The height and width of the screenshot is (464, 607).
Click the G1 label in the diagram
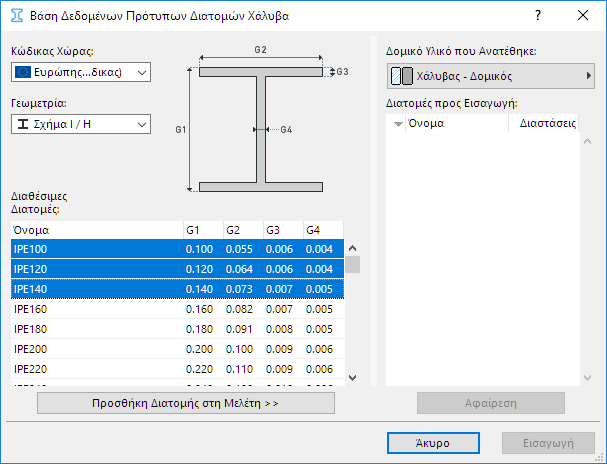(x=181, y=130)
